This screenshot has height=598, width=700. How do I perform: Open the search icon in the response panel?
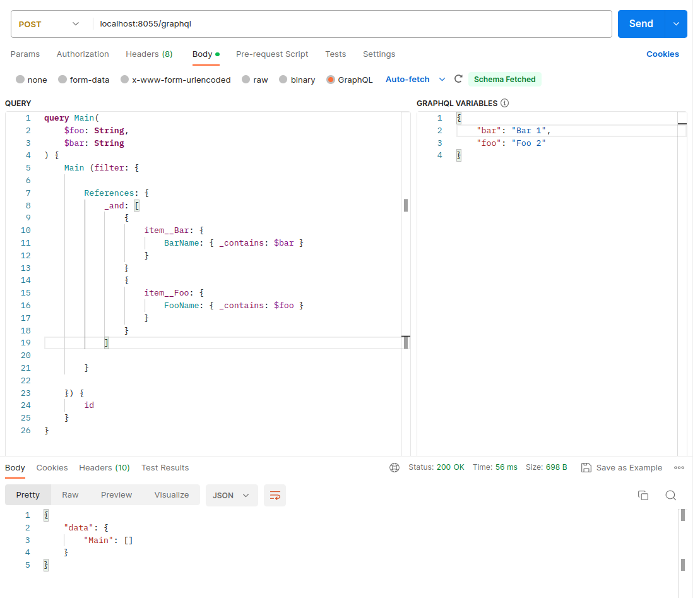point(670,495)
